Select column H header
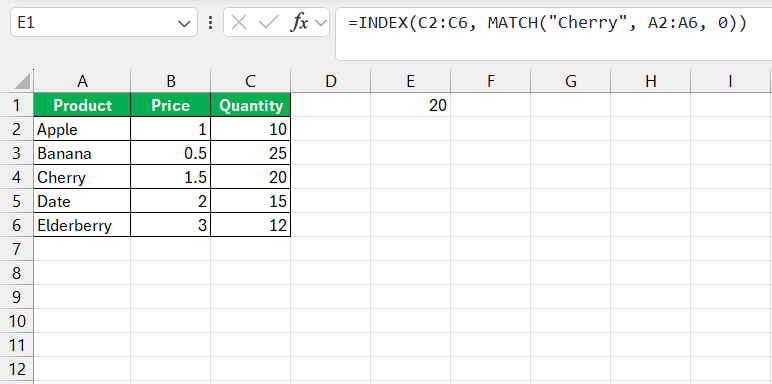The width and height of the screenshot is (772, 384). (x=650, y=81)
